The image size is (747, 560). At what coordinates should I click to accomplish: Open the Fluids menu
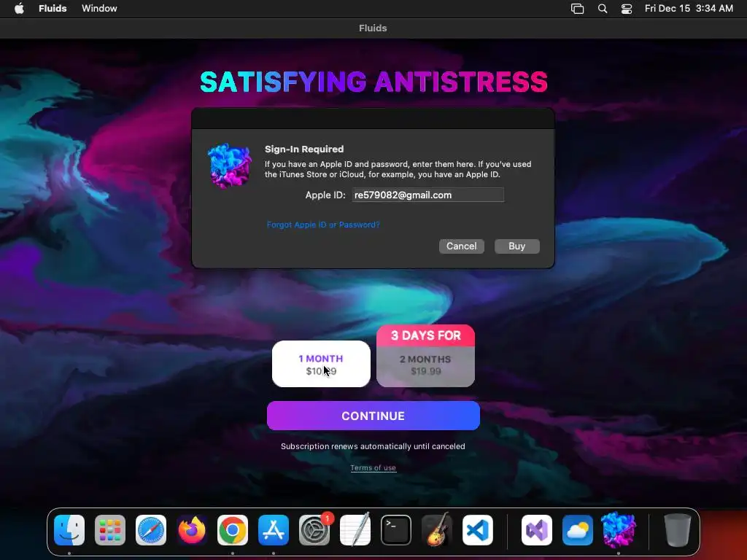(x=53, y=8)
